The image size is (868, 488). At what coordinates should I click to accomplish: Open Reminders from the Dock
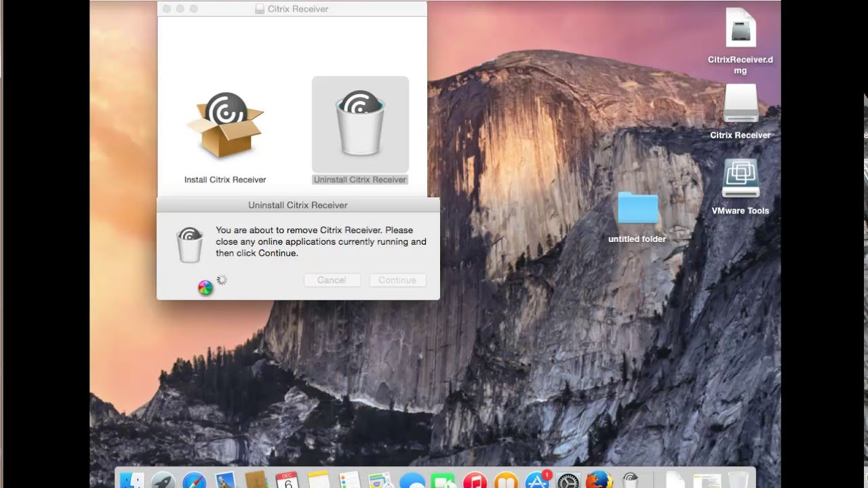[x=350, y=480]
